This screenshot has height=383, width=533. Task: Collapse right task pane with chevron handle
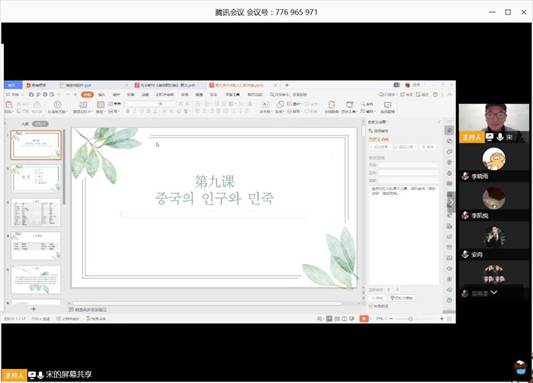[x=451, y=203]
